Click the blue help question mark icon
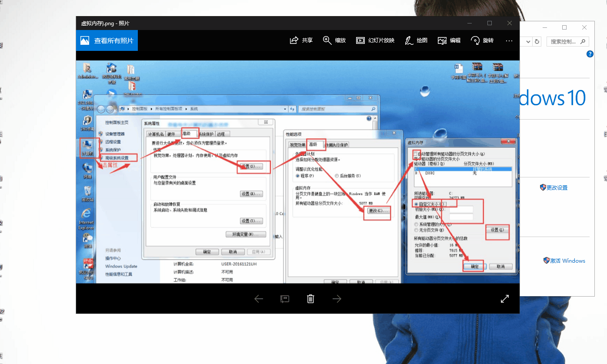The width and height of the screenshot is (607, 364). pos(590,54)
